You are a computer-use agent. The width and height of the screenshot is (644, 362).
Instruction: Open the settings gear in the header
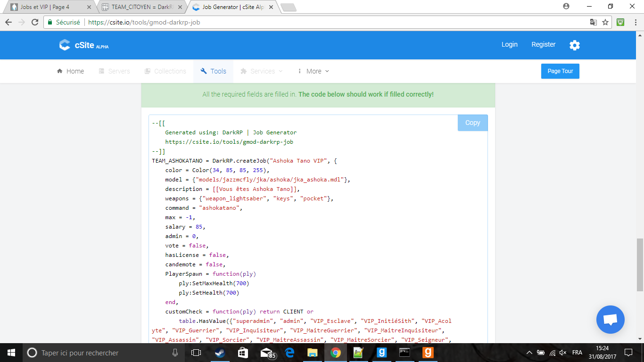point(574,45)
